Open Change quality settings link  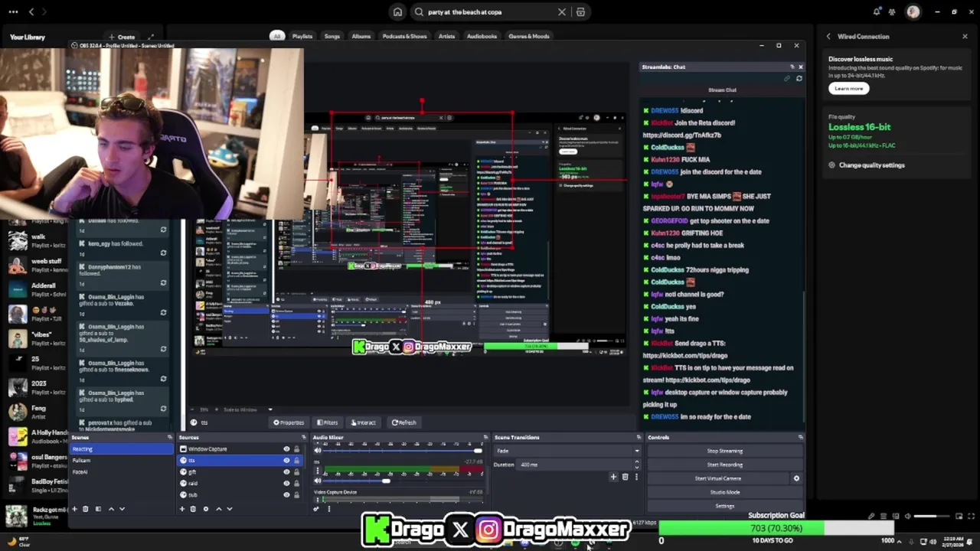coord(871,165)
